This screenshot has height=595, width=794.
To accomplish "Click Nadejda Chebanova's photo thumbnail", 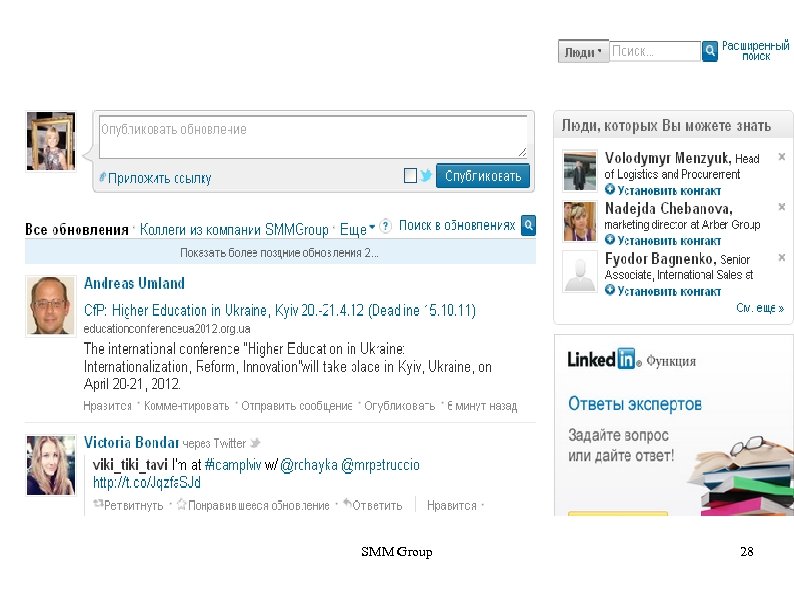I will 580,221.
